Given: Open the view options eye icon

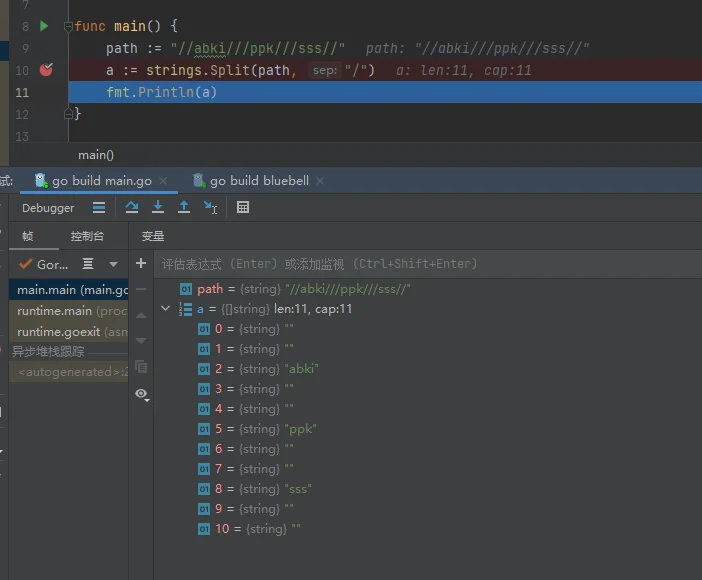Looking at the screenshot, I should [x=142, y=394].
